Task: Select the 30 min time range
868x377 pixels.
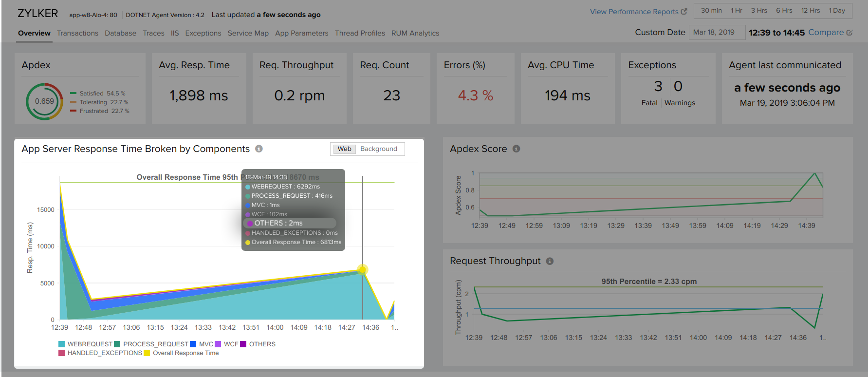Action: point(711,11)
